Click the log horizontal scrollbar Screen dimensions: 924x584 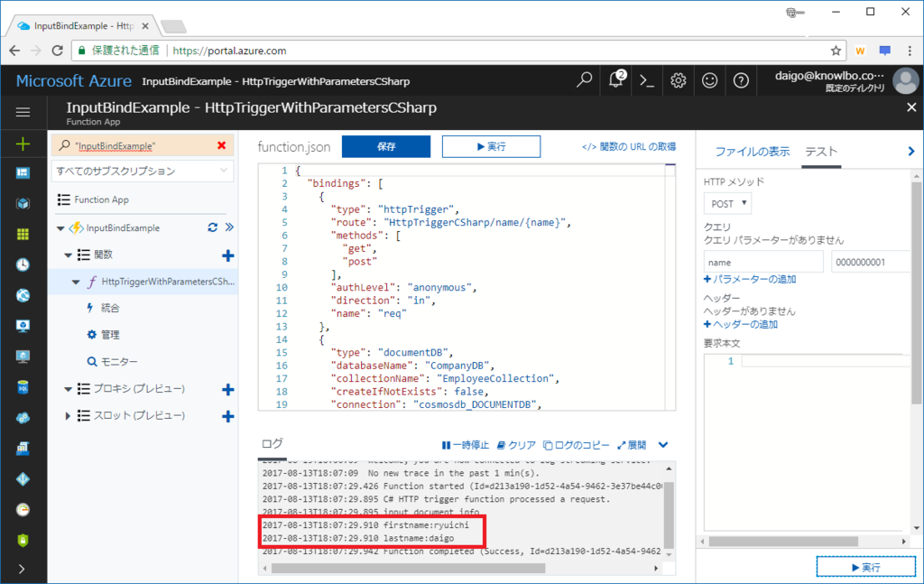[x=408, y=568]
